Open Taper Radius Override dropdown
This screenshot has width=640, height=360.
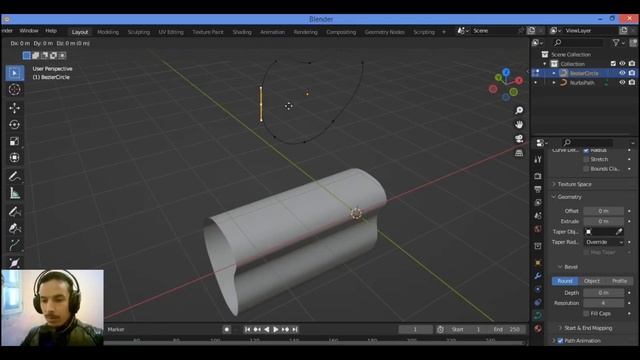[604, 242]
